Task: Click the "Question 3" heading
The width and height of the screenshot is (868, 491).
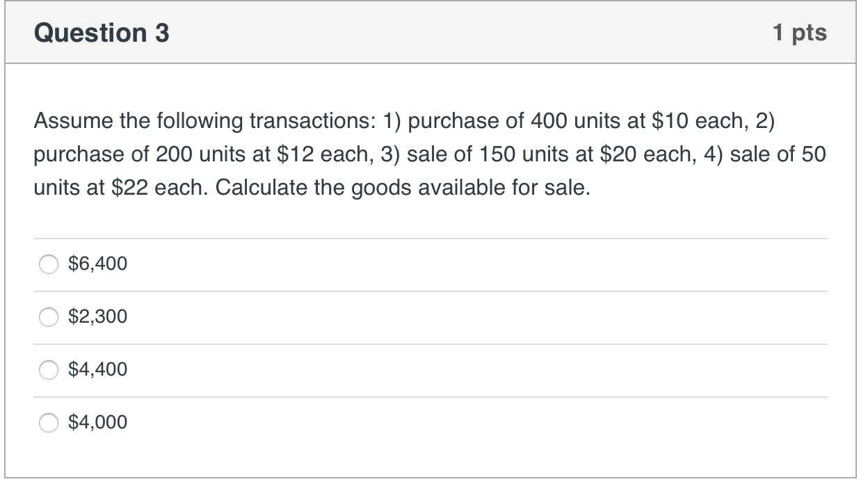Action: point(102,33)
